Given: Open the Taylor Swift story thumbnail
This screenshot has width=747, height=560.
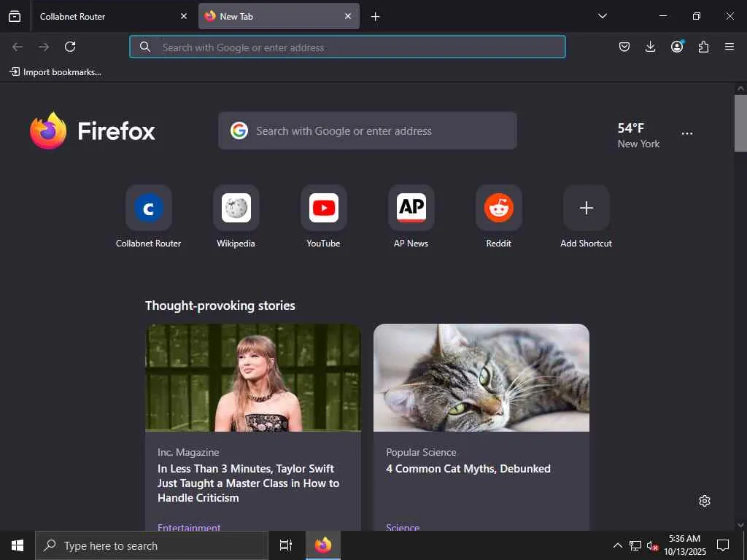Looking at the screenshot, I should click(x=253, y=378).
